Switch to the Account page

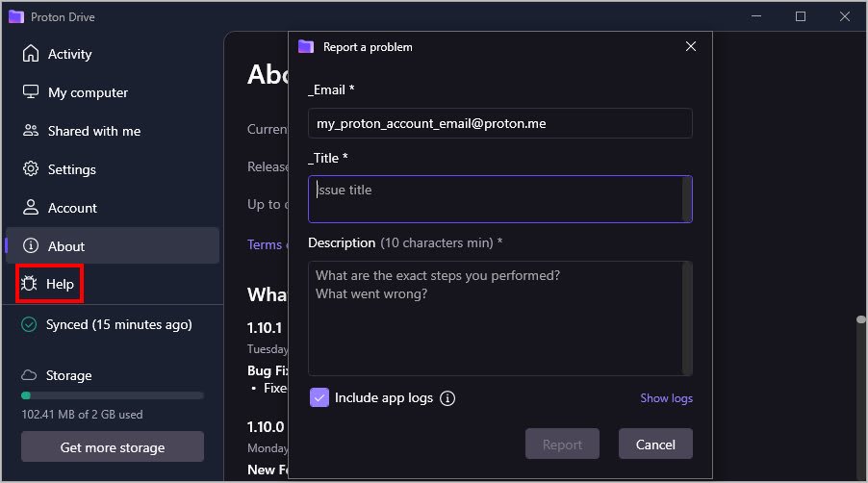click(x=113, y=208)
